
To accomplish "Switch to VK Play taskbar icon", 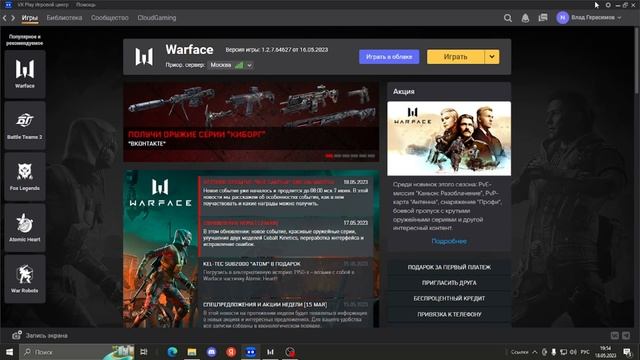I will pos(251,352).
